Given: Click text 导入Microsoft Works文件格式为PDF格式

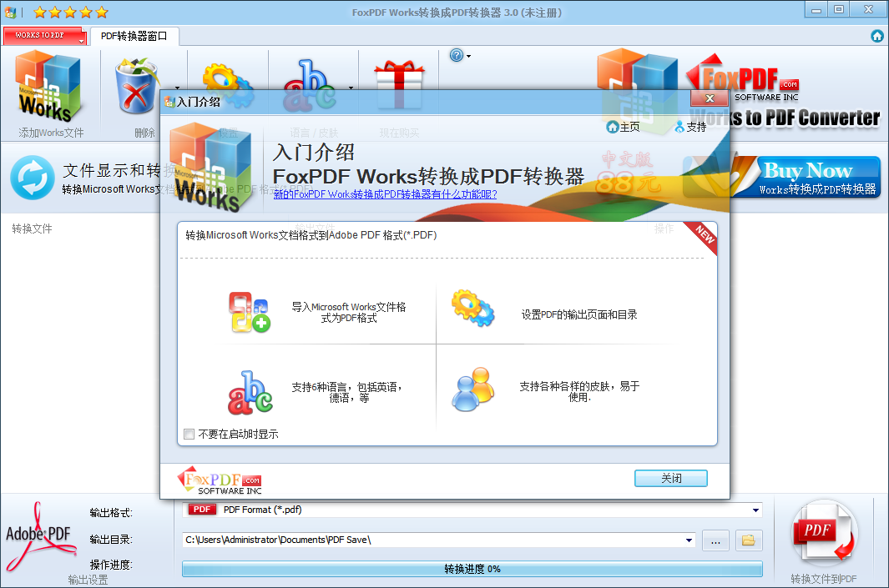Looking at the screenshot, I should (349, 313).
